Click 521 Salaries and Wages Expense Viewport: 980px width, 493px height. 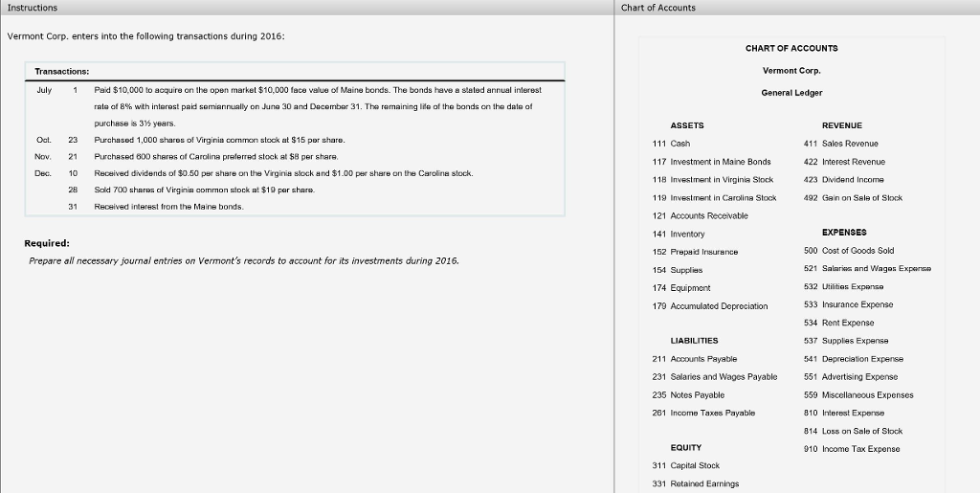pyautogui.click(x=867, y=269)
